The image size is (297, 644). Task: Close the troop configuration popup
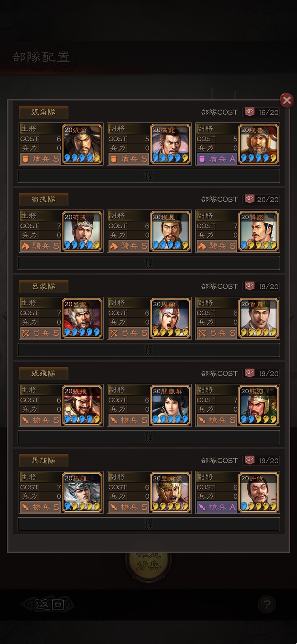click(x=287, y=100)
